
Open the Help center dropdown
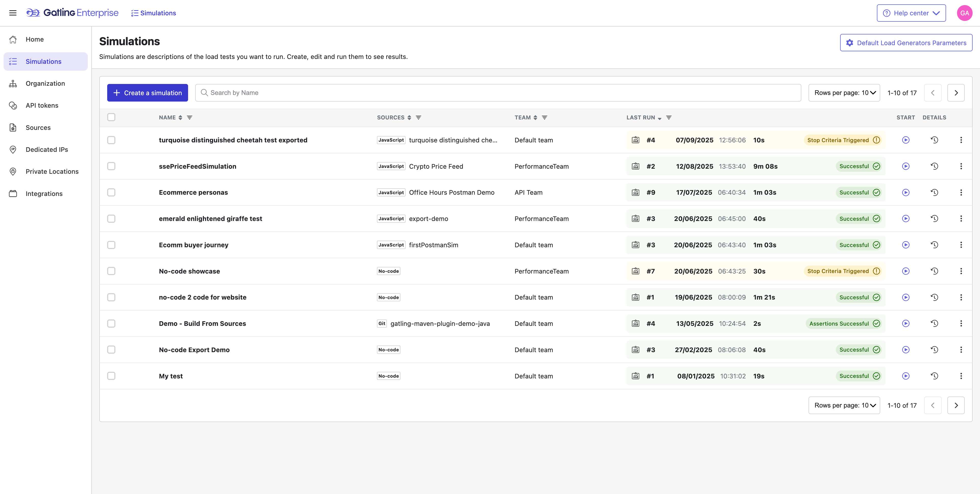[911, 13]
